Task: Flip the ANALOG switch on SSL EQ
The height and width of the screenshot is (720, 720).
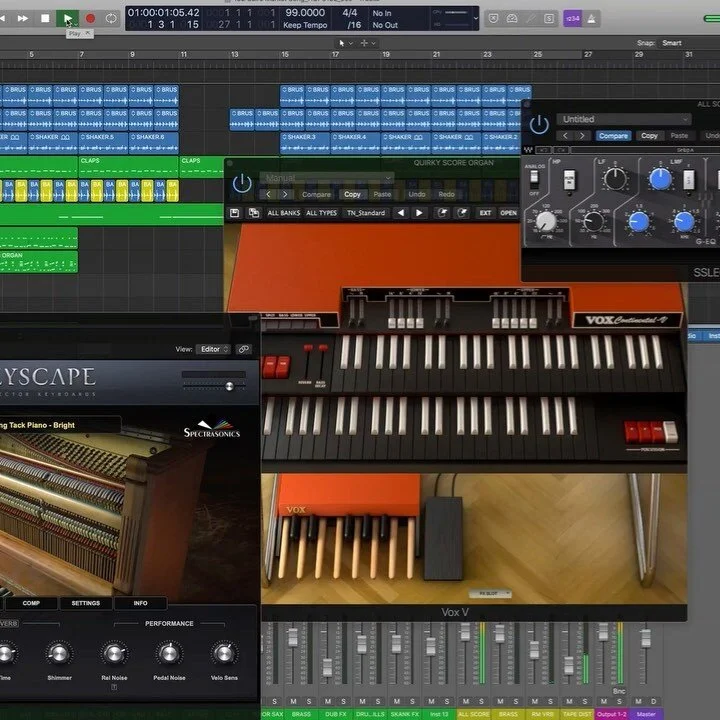Action: (534, 180)
